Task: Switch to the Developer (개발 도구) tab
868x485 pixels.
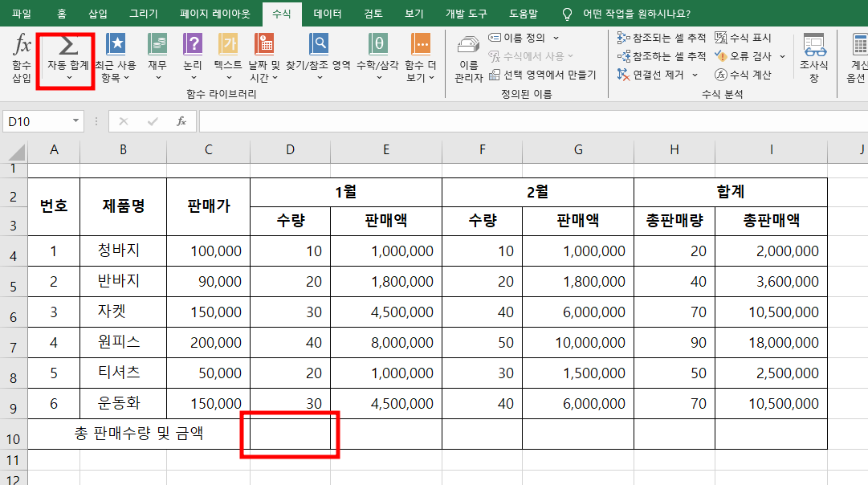Action: (466, 14)
